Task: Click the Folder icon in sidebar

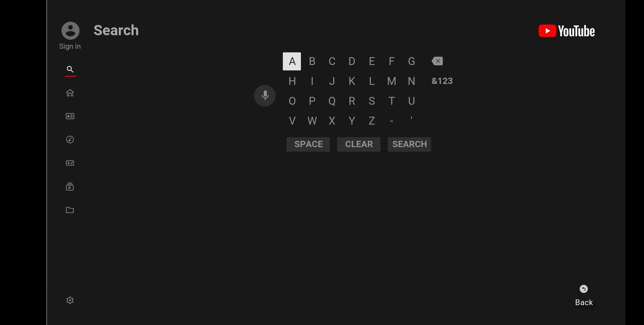Action: pos(70,210)
